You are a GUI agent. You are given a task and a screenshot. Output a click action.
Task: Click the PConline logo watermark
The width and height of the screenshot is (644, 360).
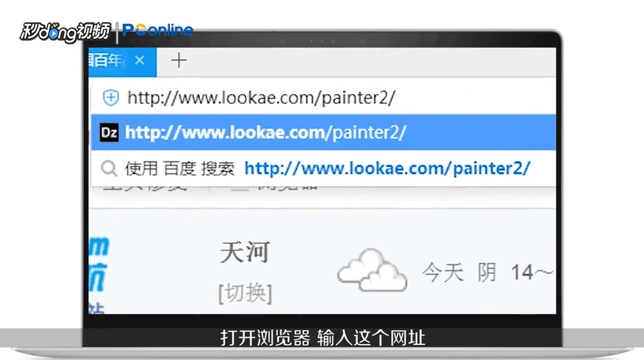(x=158, y=30)
